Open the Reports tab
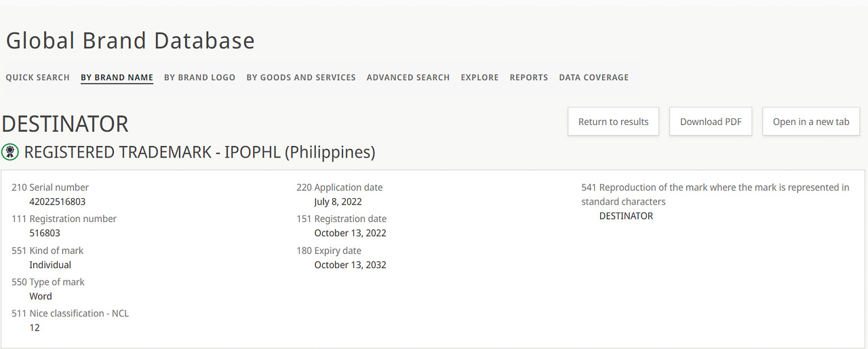 [529, 77]
